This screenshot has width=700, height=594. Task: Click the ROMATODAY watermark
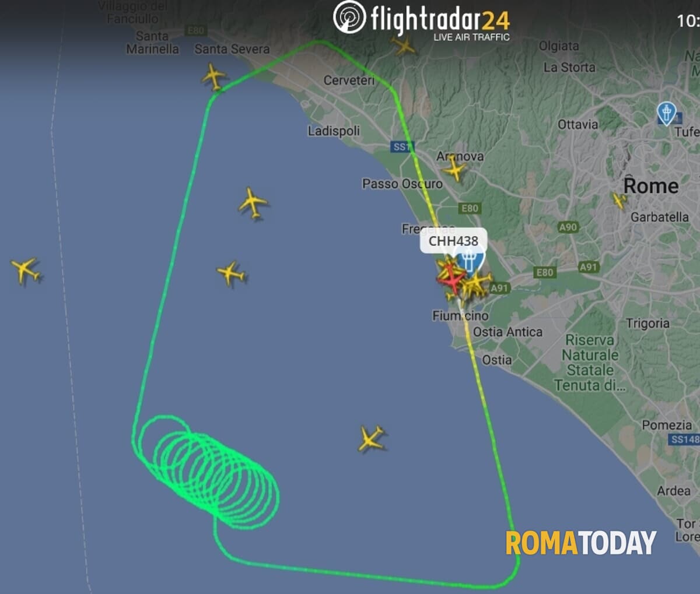pos(580,543)
